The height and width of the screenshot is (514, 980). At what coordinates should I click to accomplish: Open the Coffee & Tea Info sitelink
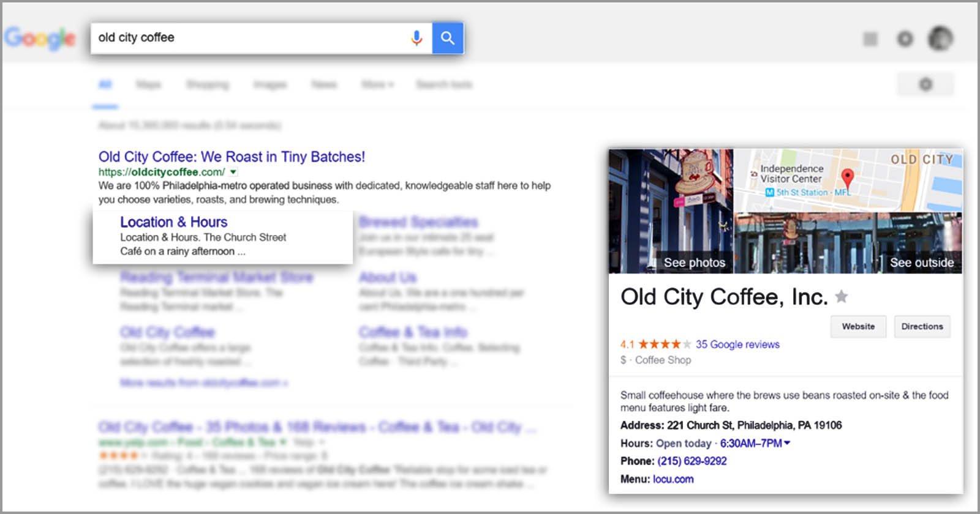(x=413, y=332)
